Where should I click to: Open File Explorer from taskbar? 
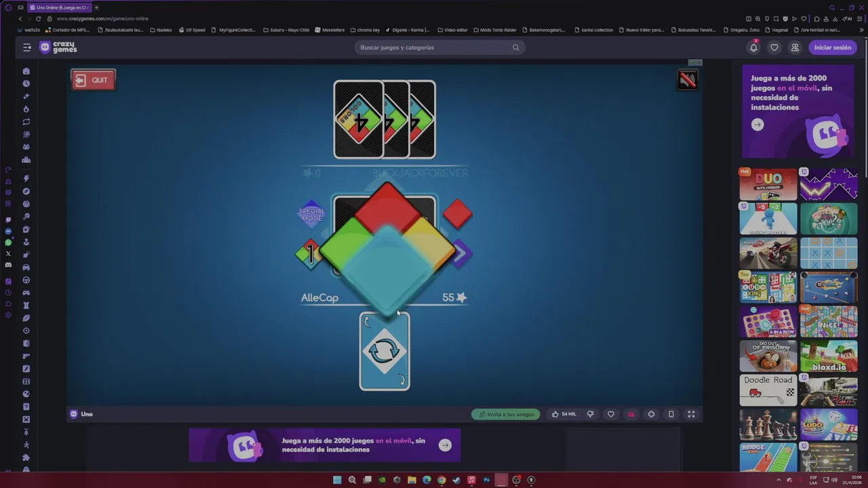coord(412,480)
